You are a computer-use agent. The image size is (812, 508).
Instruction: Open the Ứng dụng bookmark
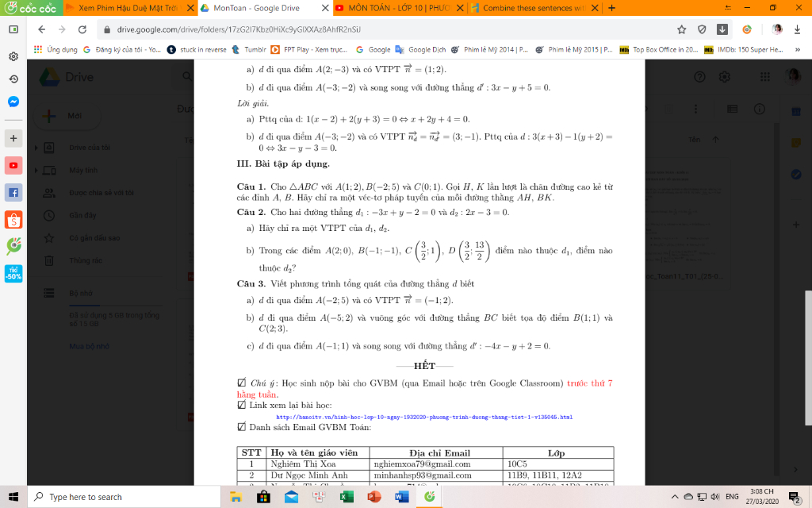click(56, 50)
